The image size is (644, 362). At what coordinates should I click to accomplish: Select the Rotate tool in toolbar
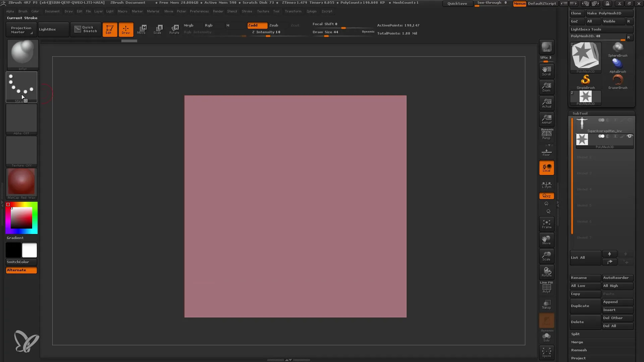click(x=175, y=29)
